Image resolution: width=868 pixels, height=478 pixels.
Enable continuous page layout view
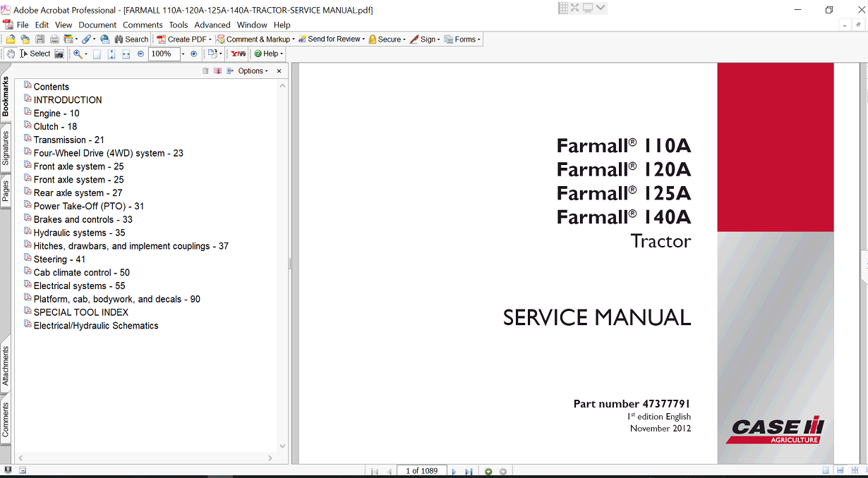[840, 470]
